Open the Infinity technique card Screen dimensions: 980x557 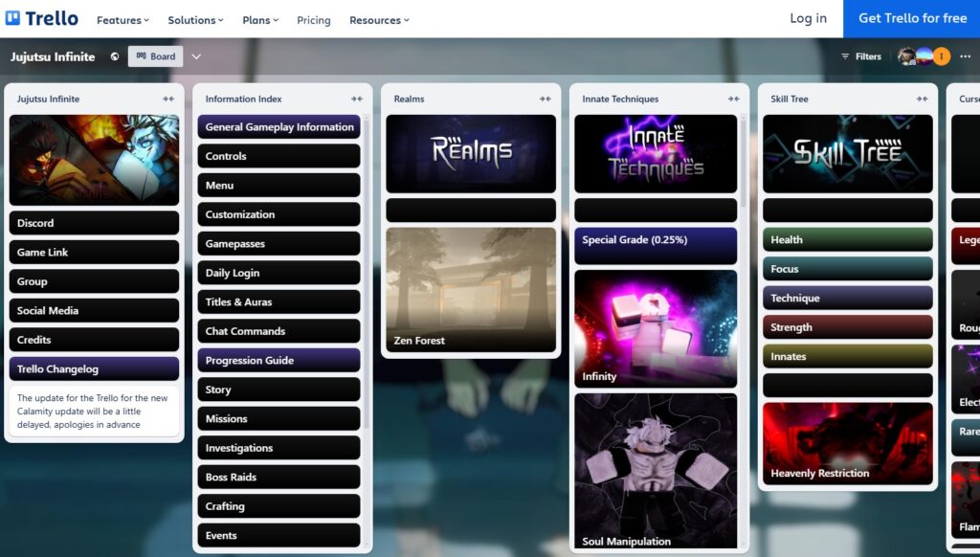pos(656,329)
